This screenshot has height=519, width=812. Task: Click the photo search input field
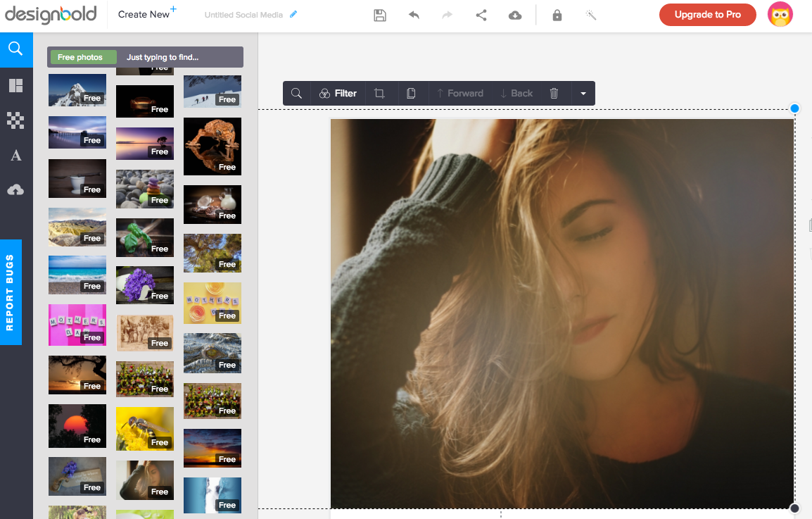182,58
